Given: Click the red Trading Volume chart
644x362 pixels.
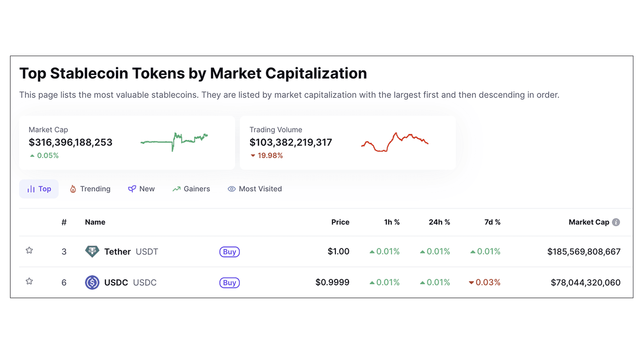Looking at the screenshot, I should (395, 142).
